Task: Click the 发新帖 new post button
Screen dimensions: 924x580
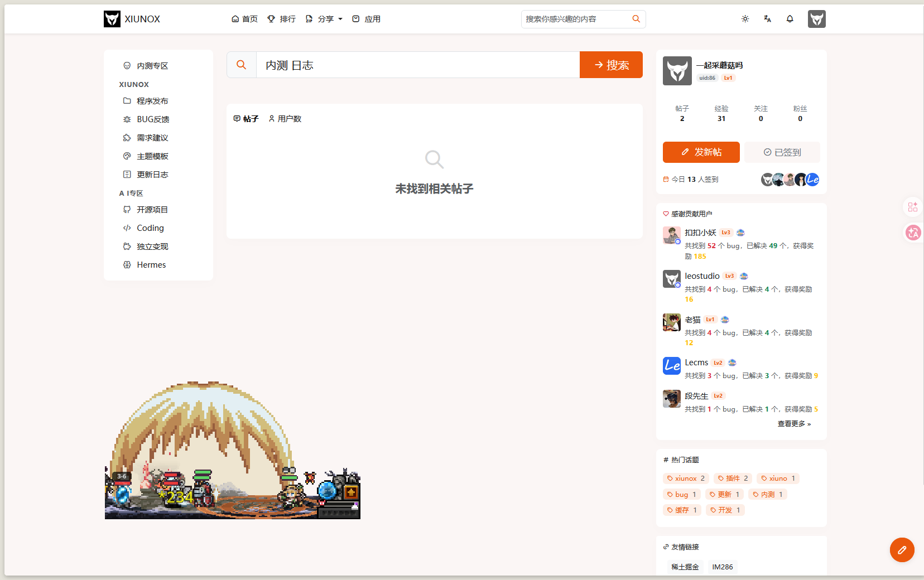Action: coord(701,152)
